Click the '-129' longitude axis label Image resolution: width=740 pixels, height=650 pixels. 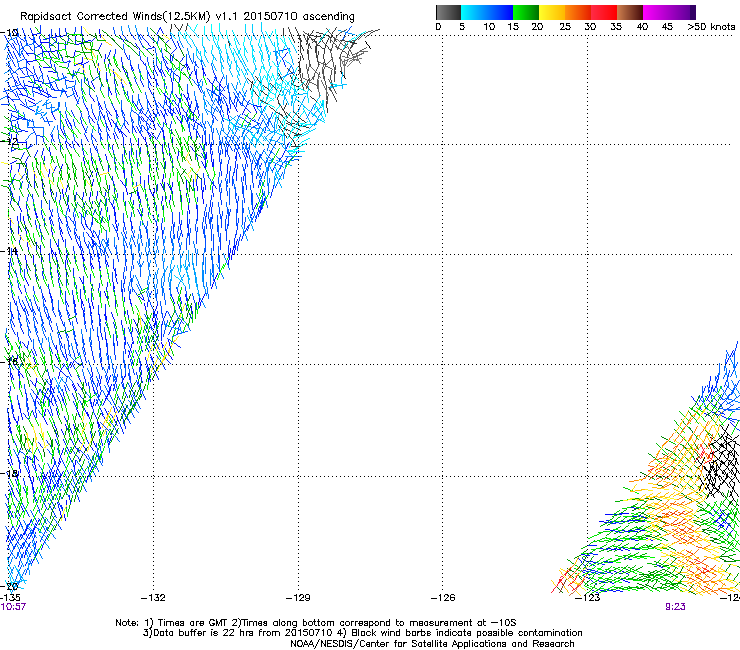click(x=298, y=598)
